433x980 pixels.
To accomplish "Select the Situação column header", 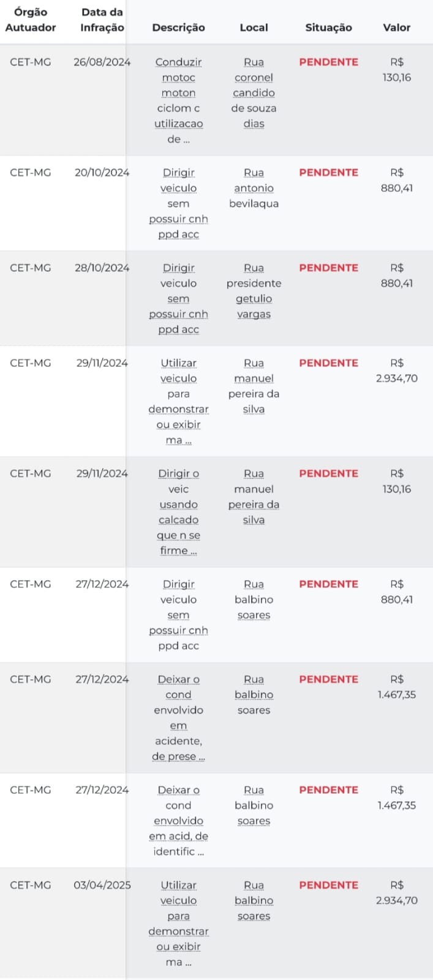I will tap(329, 28).
